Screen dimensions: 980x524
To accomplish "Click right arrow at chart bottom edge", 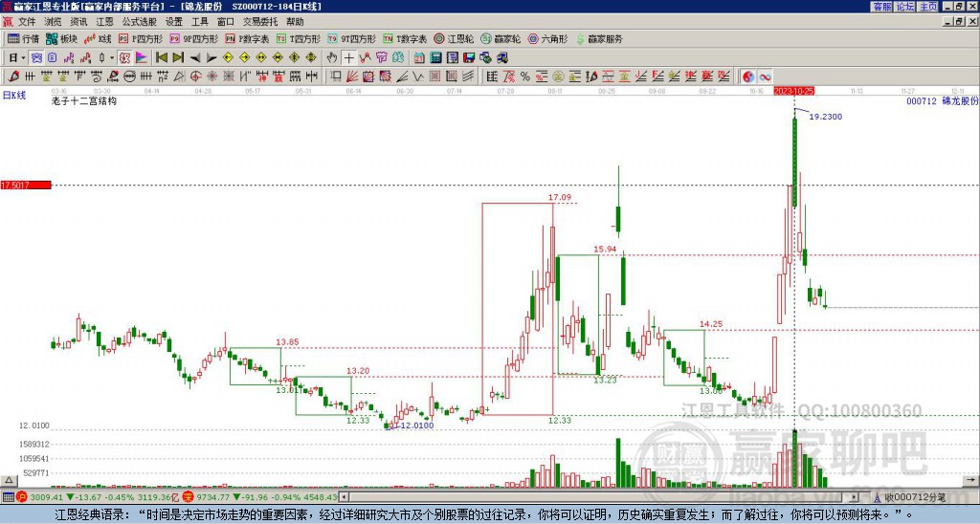I will (x=970, y=480).
